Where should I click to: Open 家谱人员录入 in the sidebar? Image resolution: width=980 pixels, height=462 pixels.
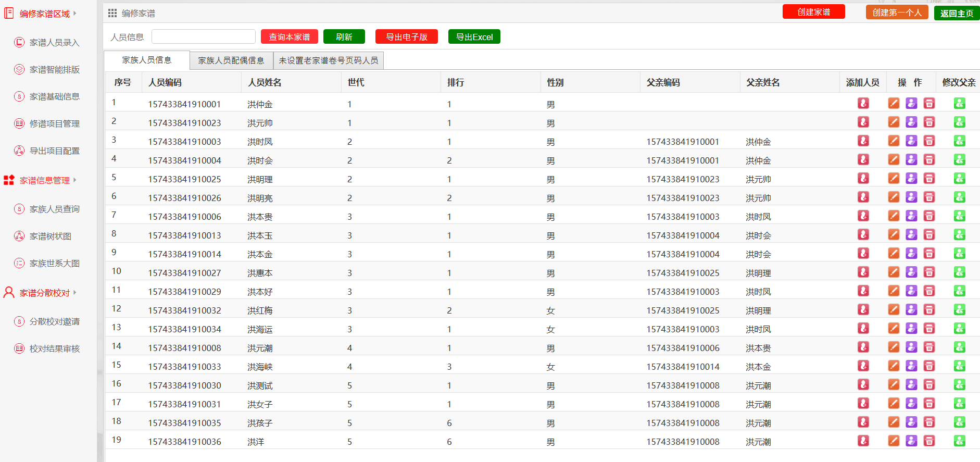coord(55,43)
